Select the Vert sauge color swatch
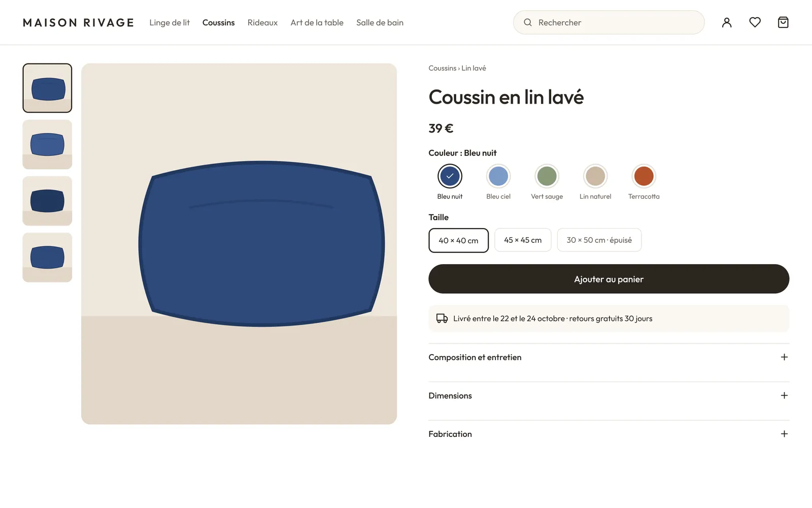Screen dimensions: 812x508 [x=547, y=176]
